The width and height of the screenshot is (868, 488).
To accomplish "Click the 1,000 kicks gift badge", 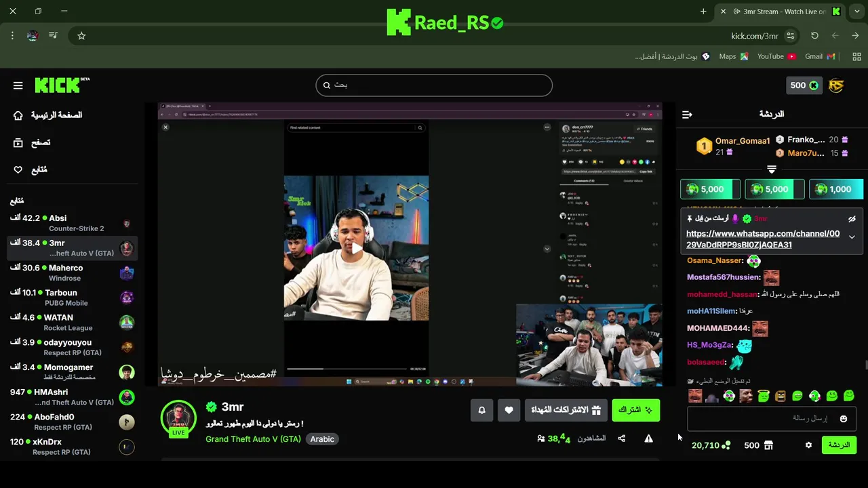I will point(836,189).
